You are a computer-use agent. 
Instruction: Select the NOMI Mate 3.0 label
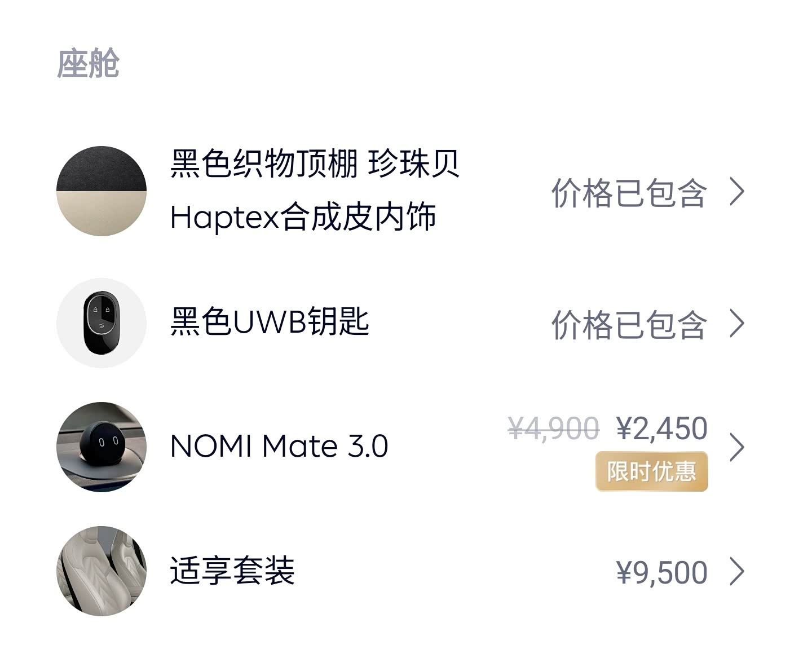point(279,447)
